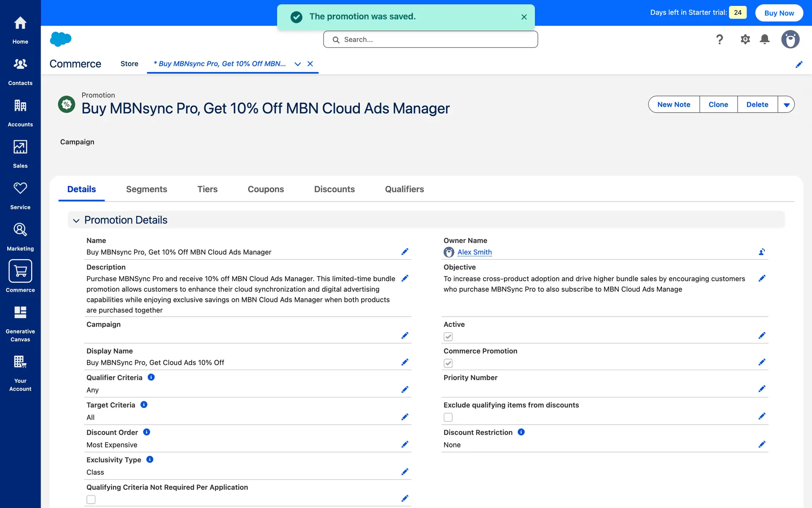Edit the Description field pencil icon
The width and height of the screenshot is (812, 508).
click(405, 279)
